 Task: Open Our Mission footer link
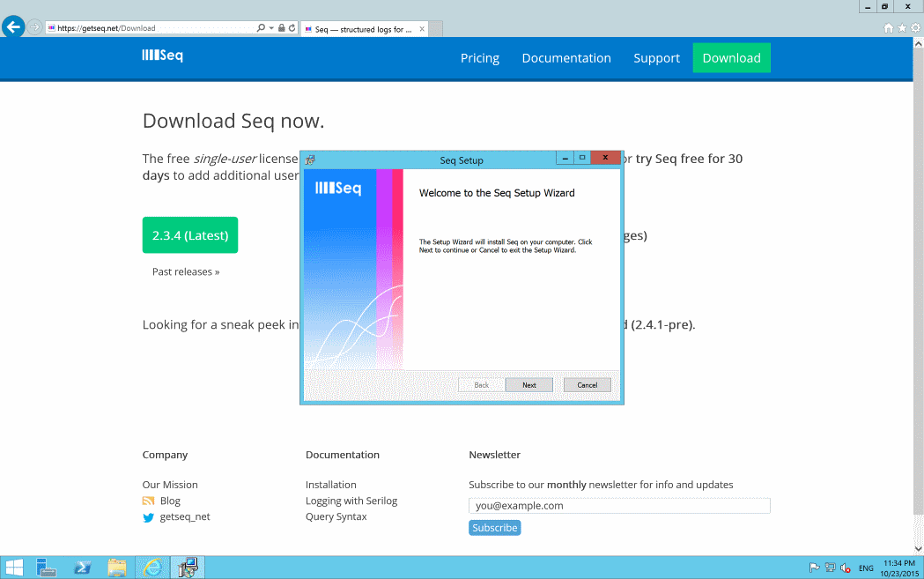point(170,485)
